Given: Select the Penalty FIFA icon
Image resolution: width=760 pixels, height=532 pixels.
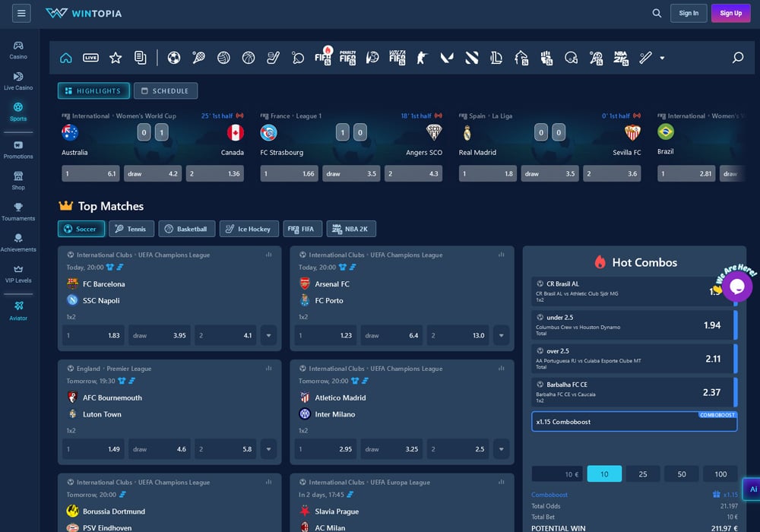Looking at the screenshot, I should click(x=347, y=58).
